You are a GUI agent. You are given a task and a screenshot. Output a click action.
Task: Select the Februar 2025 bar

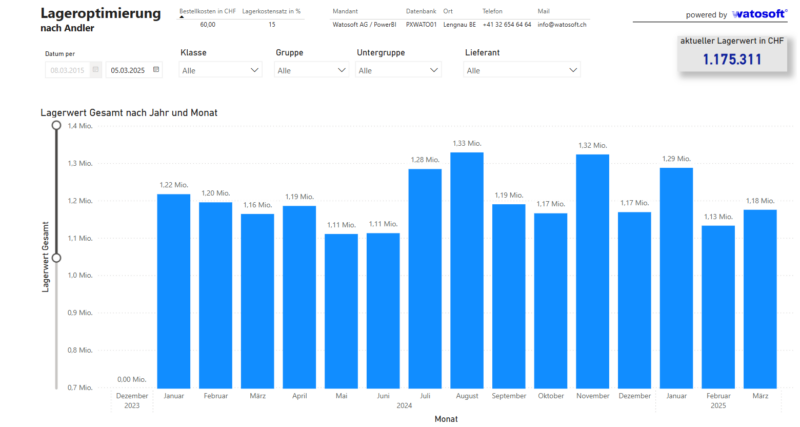pos(719,306)
